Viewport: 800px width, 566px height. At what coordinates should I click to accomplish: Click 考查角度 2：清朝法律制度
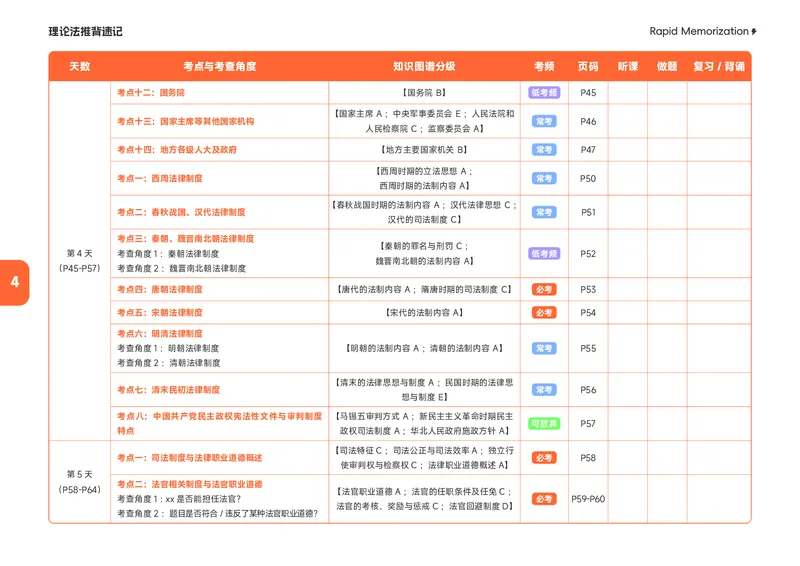(169, 363)
